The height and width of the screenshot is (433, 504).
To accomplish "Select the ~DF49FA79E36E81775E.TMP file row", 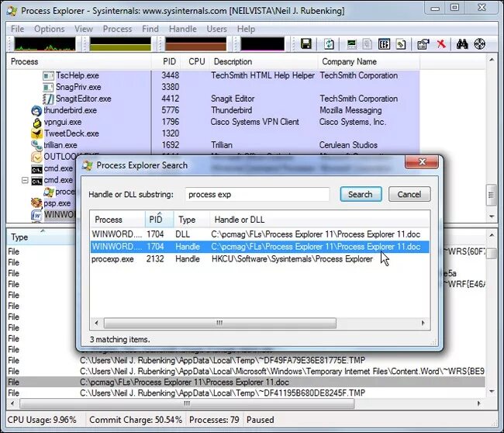I will [x=246, y=360].
